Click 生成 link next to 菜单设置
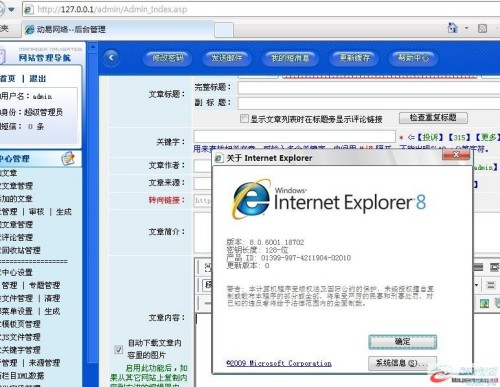Screen dimensions: 500x387 tap(52, 311)
